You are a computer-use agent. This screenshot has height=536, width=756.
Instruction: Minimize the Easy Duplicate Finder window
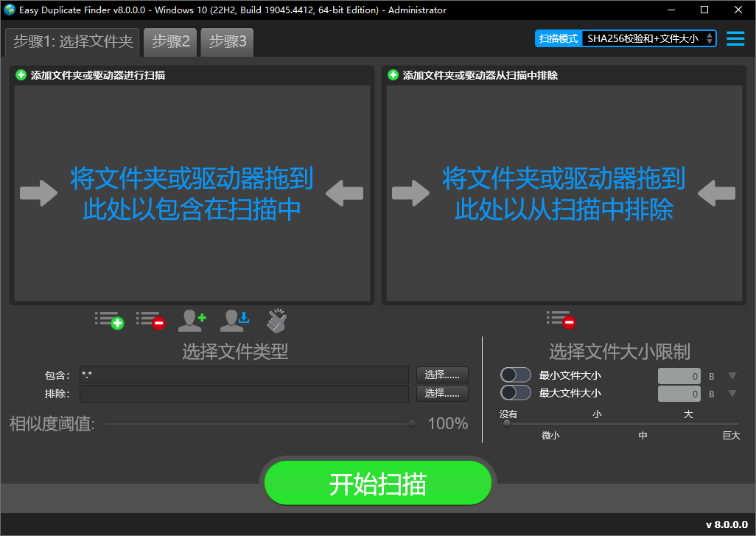[671, 10]
